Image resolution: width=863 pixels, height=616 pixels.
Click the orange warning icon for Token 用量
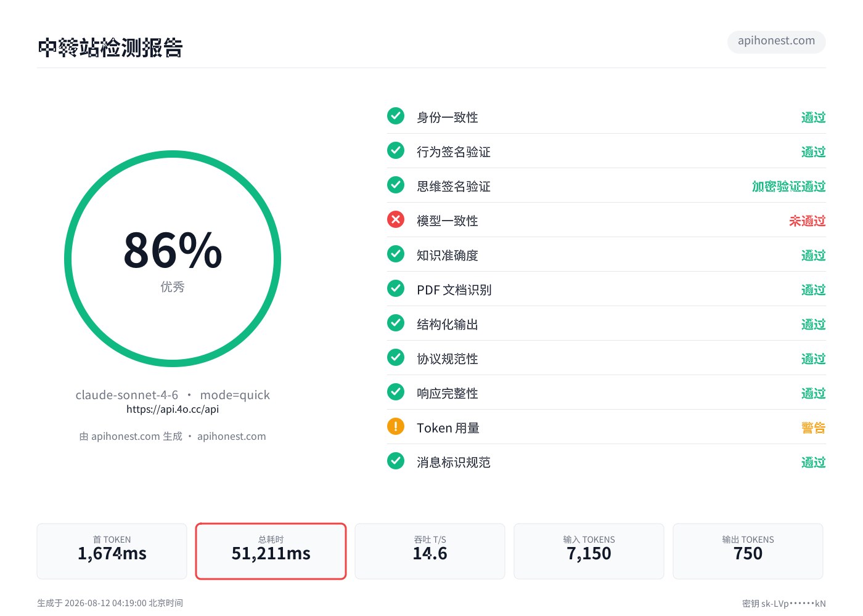pyautogui.click(x=396, y=426)
